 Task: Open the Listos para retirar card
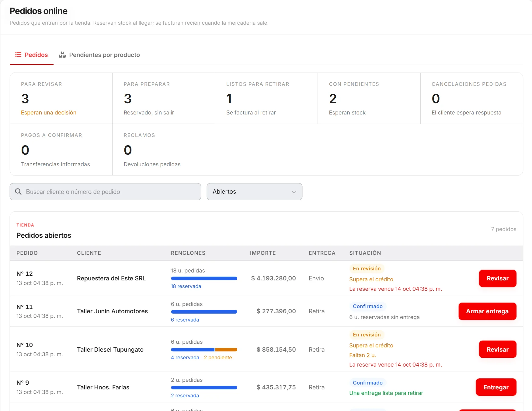click(266, 98)
